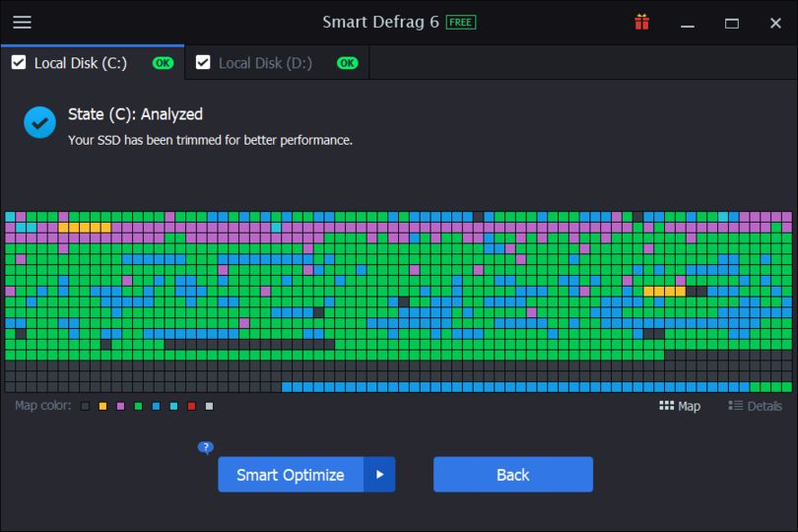798x532 pixels.
Task: Select the Local Disk (C:) tab
Action: click(93, 63)
